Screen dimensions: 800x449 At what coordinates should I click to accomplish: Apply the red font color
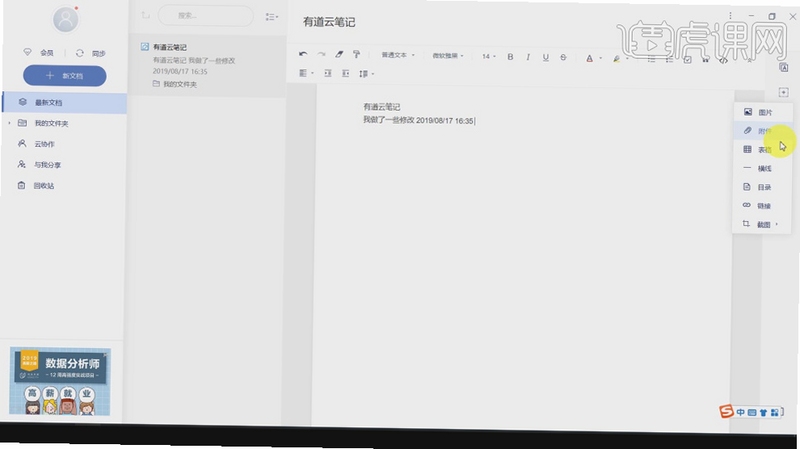click(589, 58)
